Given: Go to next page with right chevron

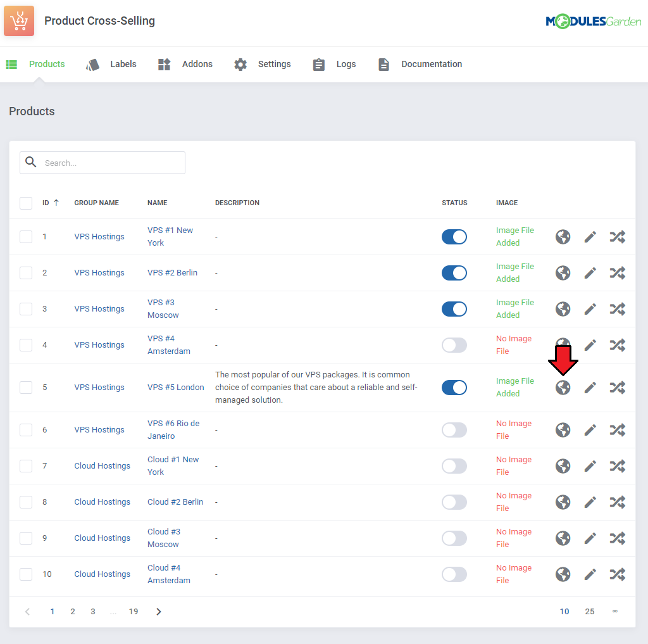Looking at the screenshot, I should (x=159, y=611).
